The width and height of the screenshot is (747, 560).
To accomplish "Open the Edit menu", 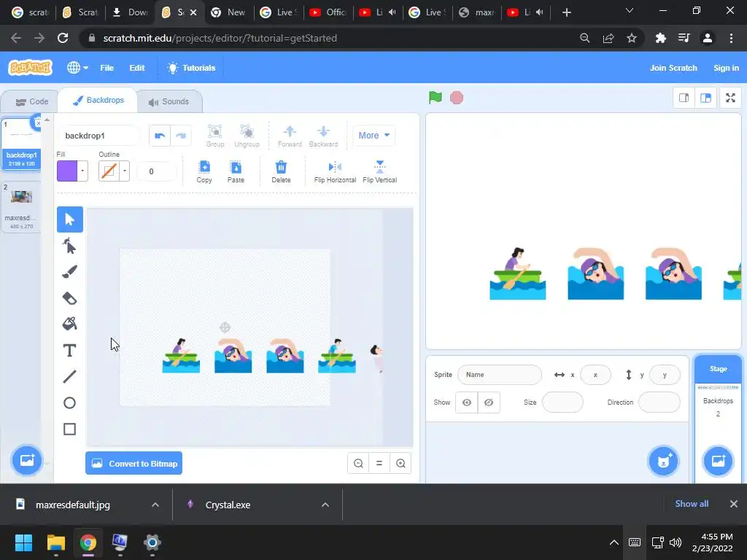I will click(136, 68).
